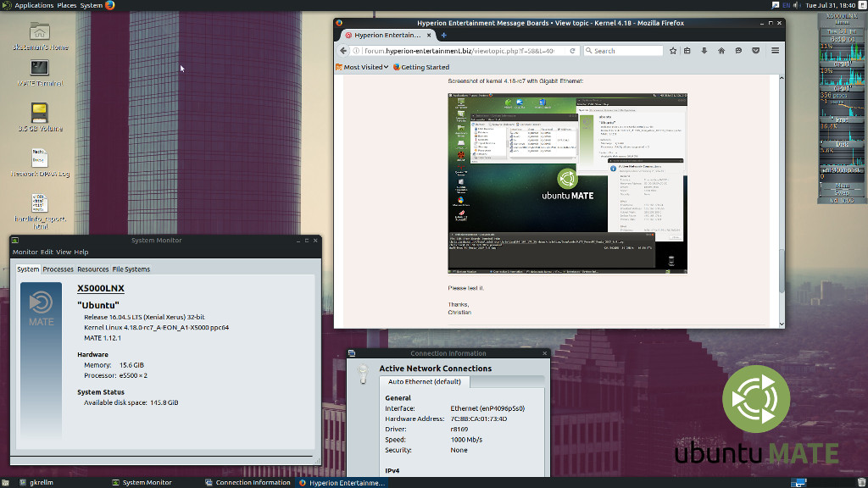This screenshot has height=488, width=868.
Task: Open the Network DPAA Log file icon
Action: (x=39, y=158)
